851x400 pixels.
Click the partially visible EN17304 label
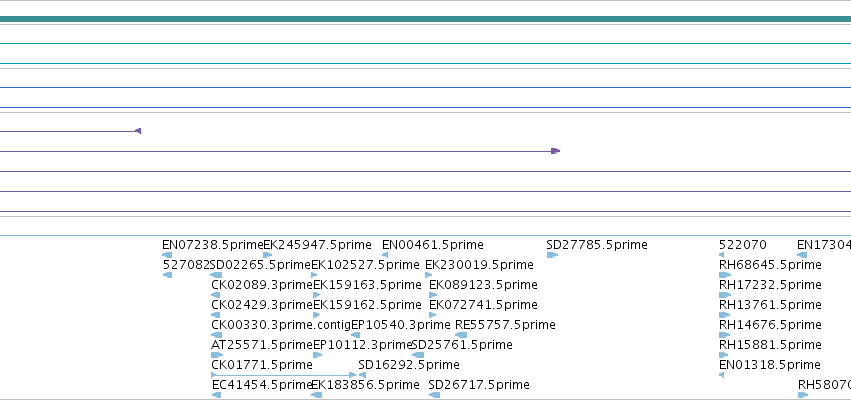tap(824, 245)
